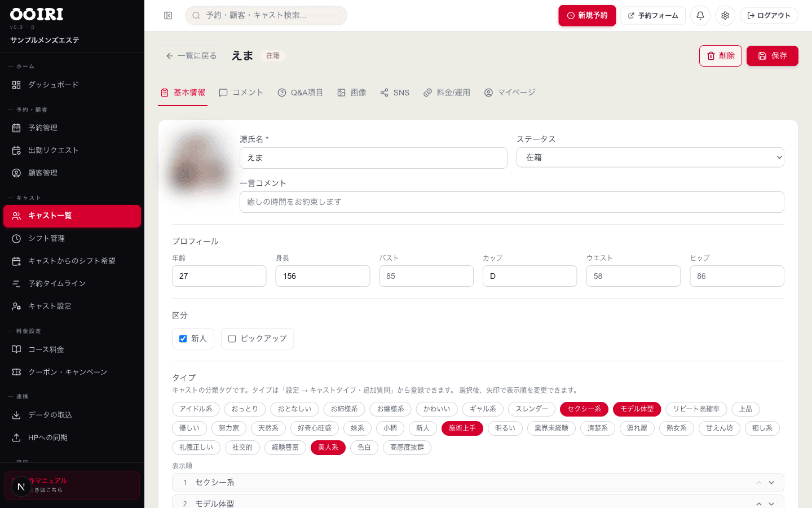Viewport: 812px width, 508px height.
Task: Open HPへの同期 upload item
Action: click(72, 438)
